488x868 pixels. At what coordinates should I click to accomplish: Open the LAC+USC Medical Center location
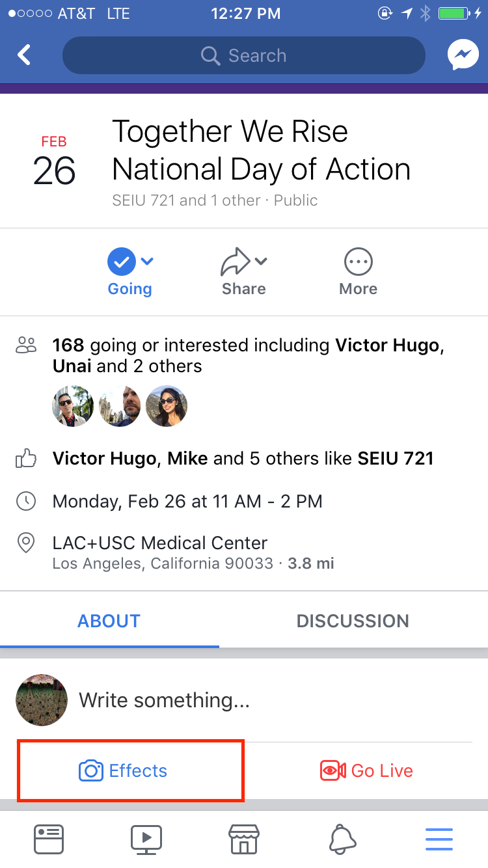[160, 543]
